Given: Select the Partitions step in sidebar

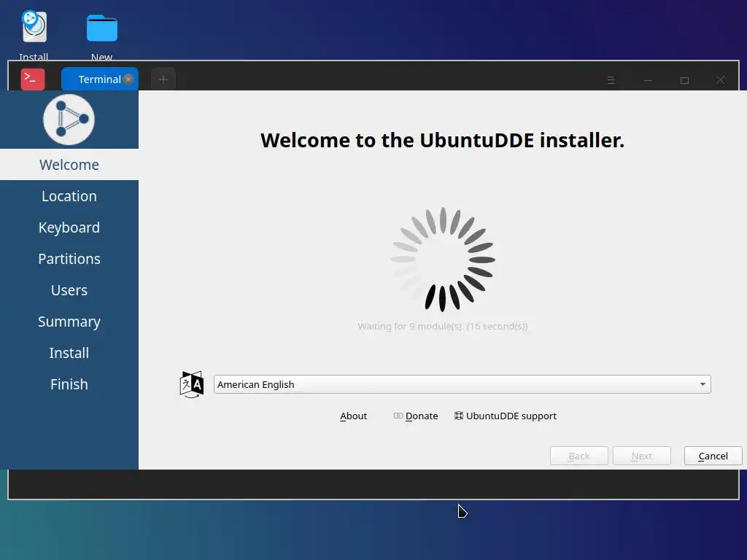Looking at the screenshot, I should 69,259.
